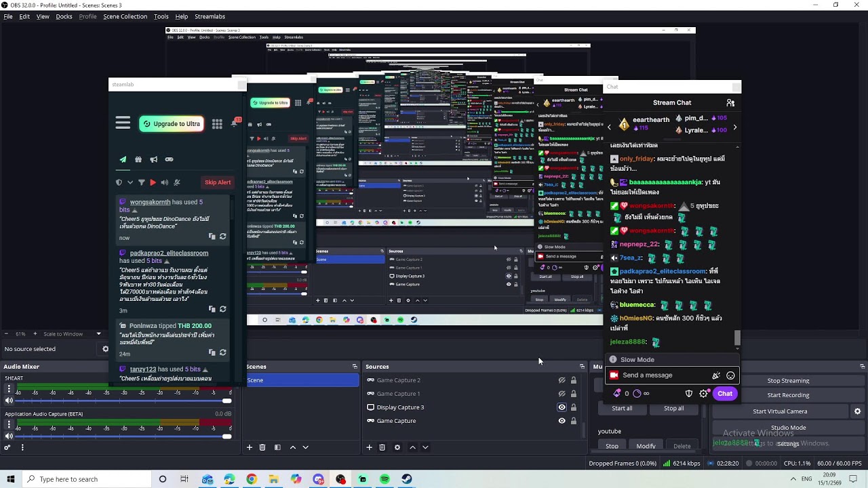868x488 pixels.
Task: Open the Tools menu
Action: click(161, 16)
